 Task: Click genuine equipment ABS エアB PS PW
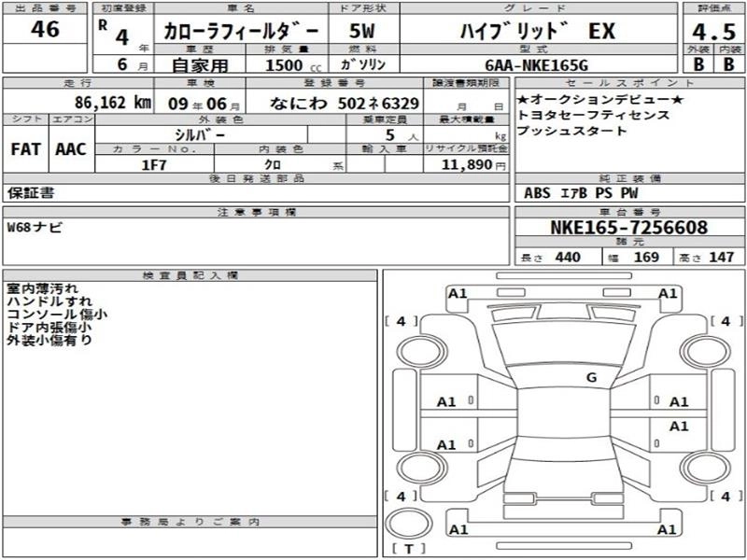pyautogui.click(x=581, y=193)
